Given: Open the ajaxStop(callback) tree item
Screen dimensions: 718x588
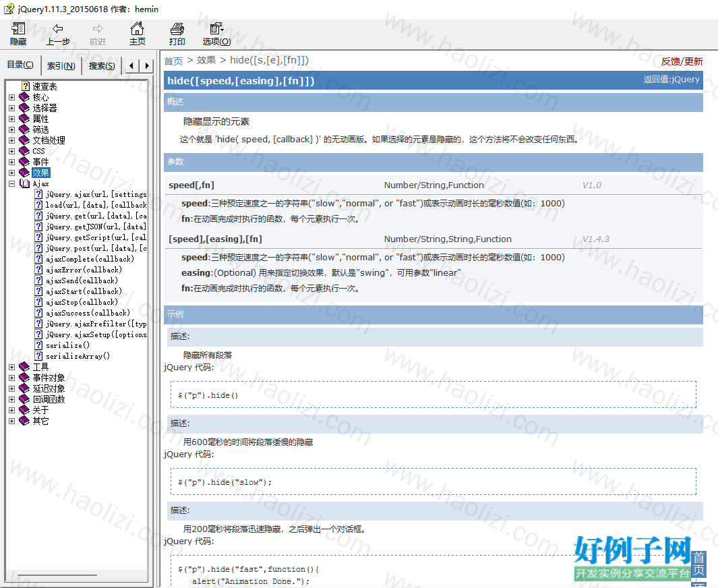Looking at the screenshot, I should 82,302.
